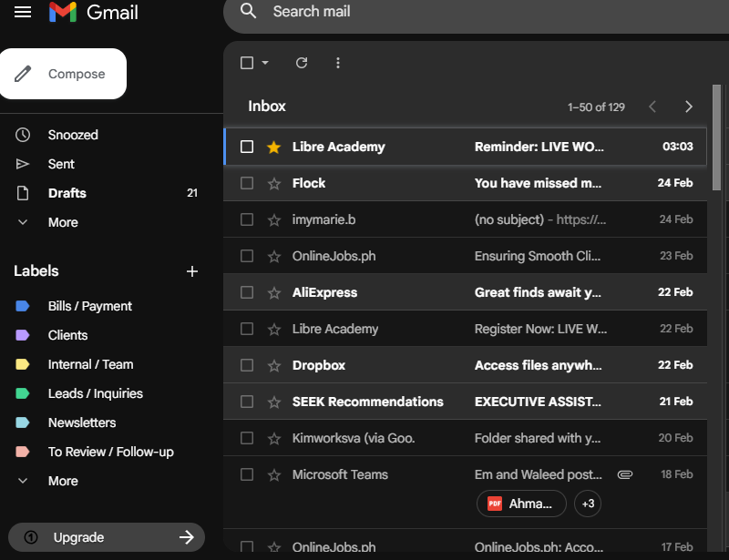
Task: Click the create new label plus icon
Action: pos(192,271)
